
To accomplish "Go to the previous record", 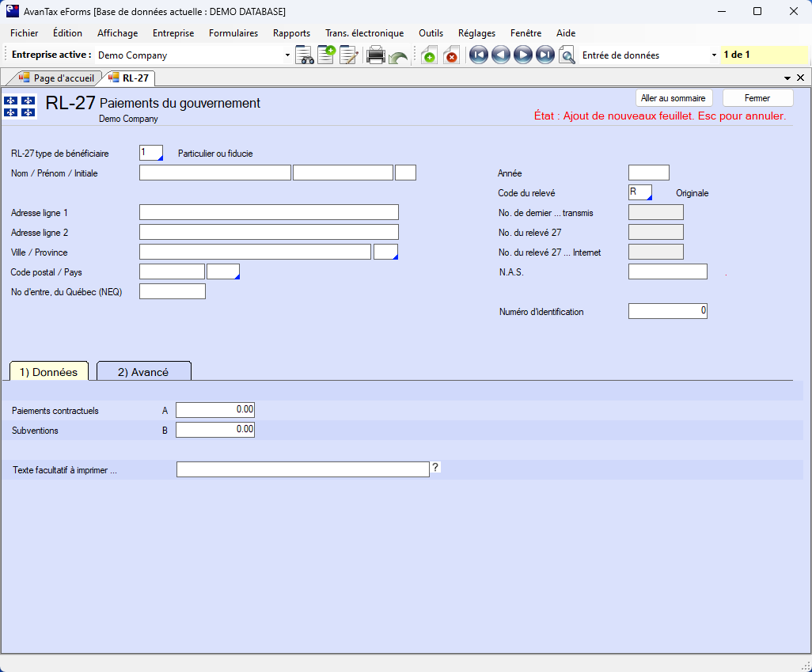I will click(500, 55).
